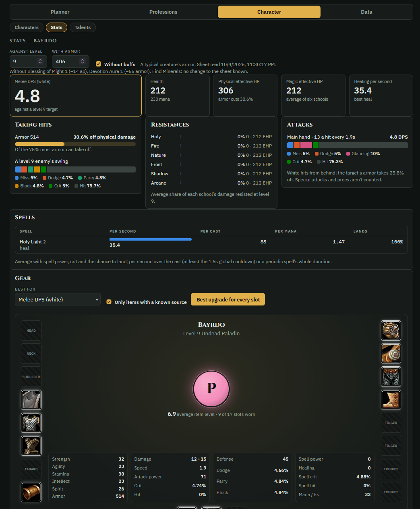
Task: Open the chainmail shirt gear slot
Action: point(31,423)
